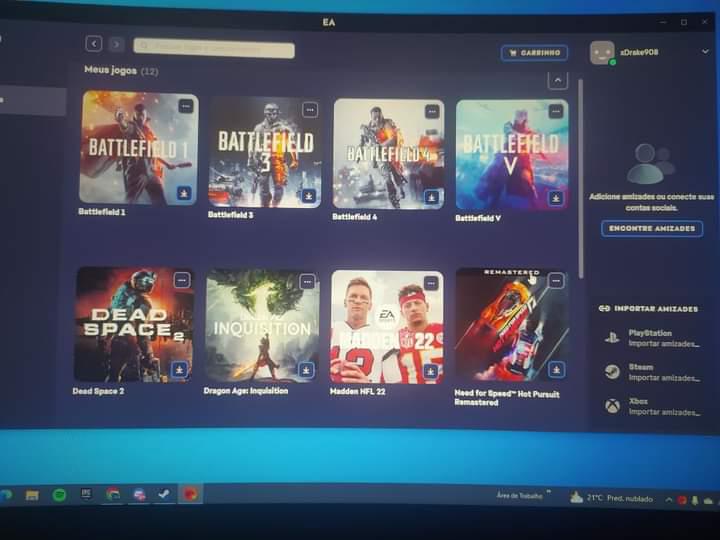Click the 'Battlefield 1' title text
Screen dimensions: 720x540
click(x=101, y=212)
